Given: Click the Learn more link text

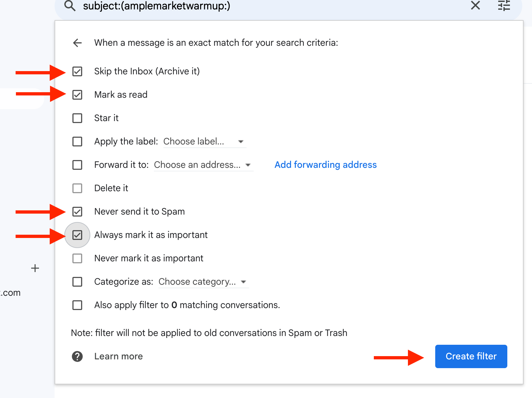Looking at the screenshot, I should 119,356.
